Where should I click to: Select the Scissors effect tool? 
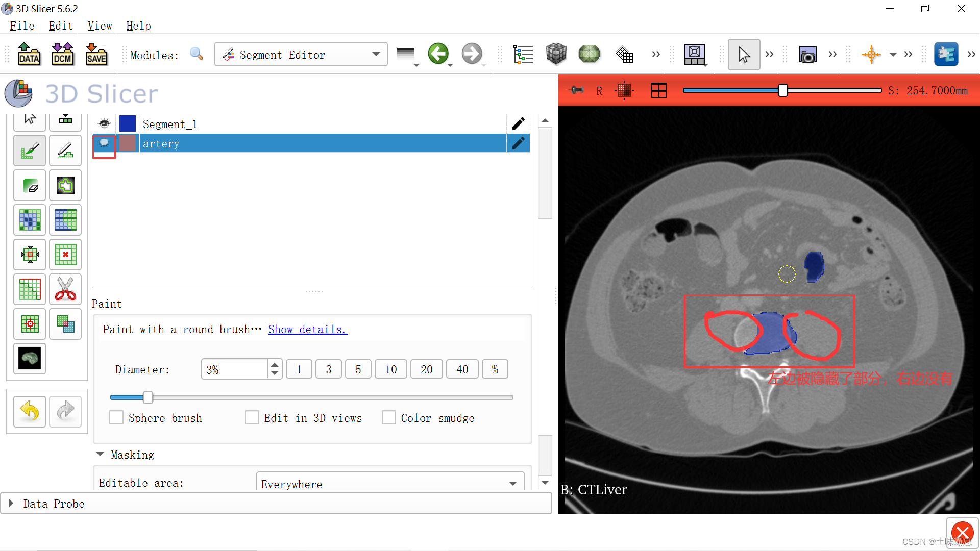(65, 289)
